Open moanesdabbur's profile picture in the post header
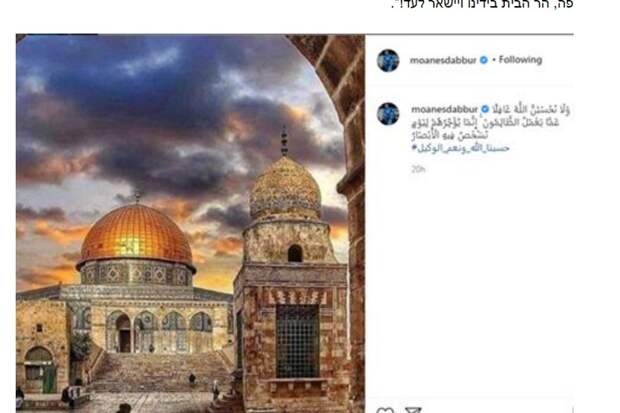This screenshot has height=413, width=620. [388, 60]
